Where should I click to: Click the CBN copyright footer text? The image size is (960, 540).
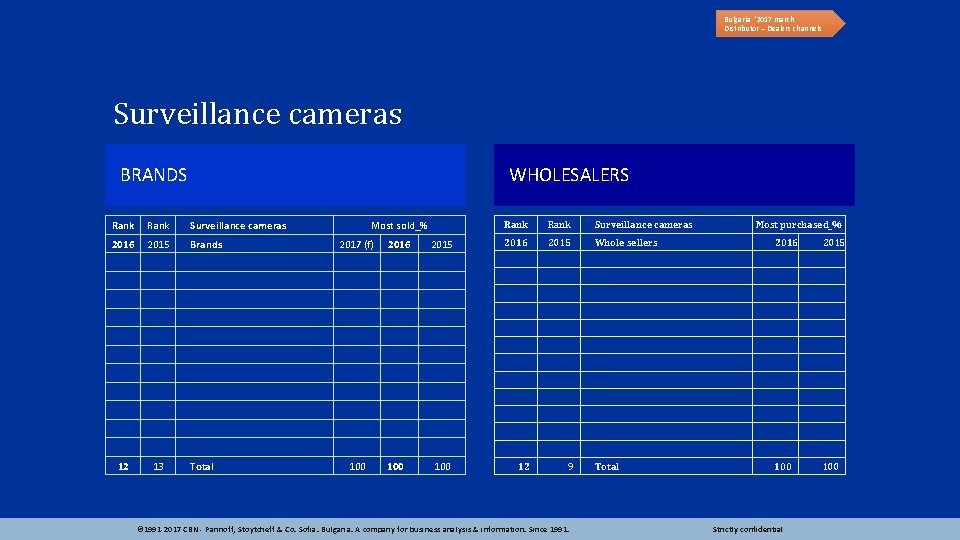pos(353,529)
